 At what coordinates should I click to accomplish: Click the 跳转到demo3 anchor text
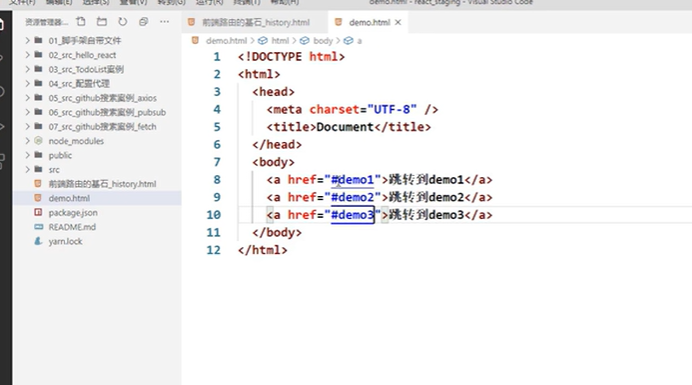click(426, 215)
